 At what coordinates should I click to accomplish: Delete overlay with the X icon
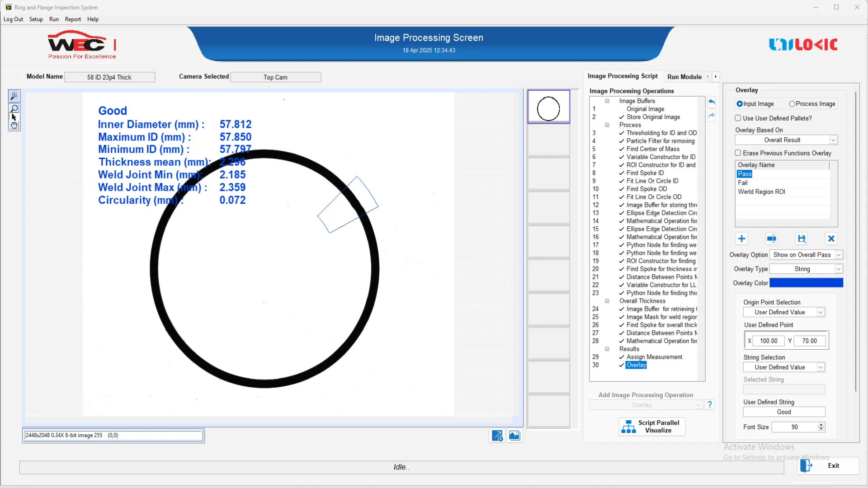(831, 239)
